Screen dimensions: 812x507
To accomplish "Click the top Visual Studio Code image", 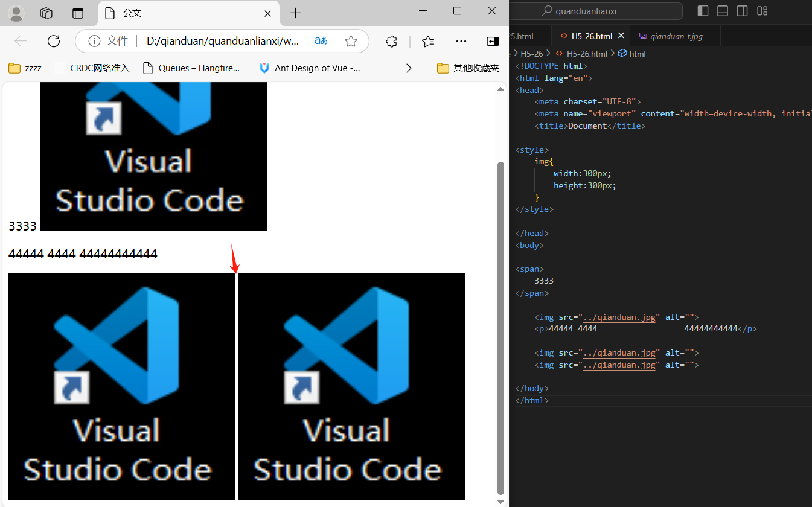I will click(x=153, y=156).
